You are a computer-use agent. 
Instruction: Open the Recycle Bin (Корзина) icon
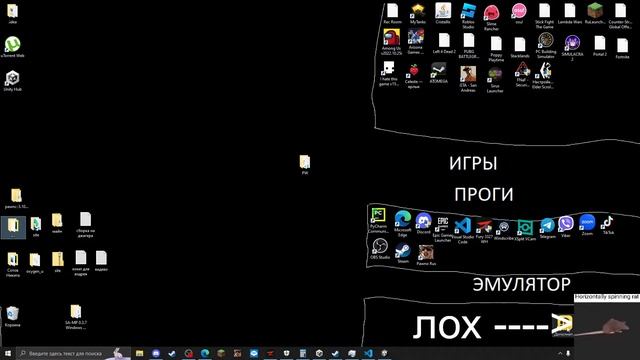pyautogui.click(x=13, y=317)
